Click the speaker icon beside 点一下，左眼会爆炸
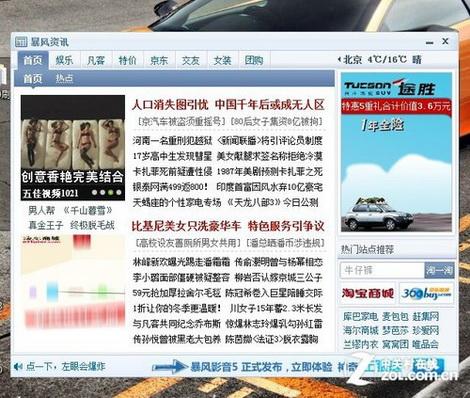 coord(18,367)
